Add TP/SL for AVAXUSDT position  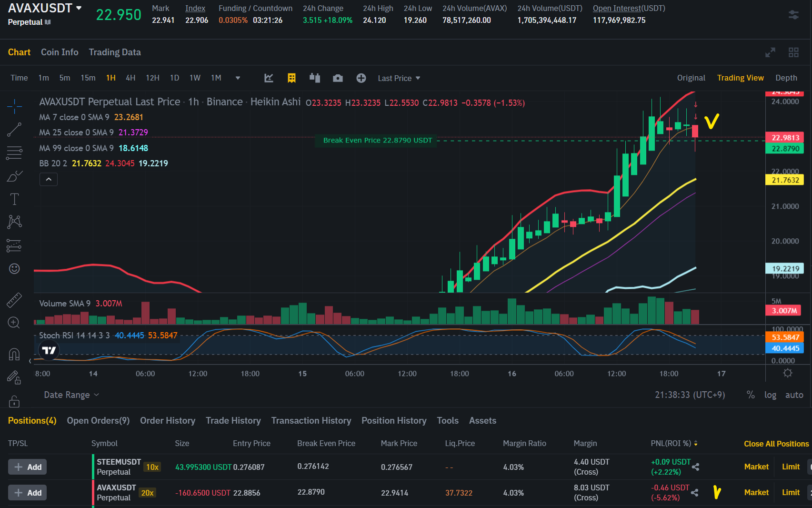[x=27, y=493]
